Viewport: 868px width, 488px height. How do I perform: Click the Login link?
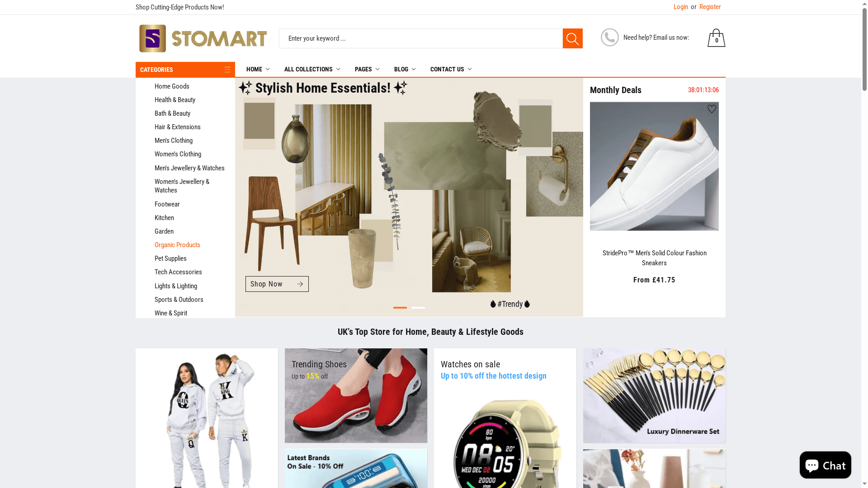680,7
